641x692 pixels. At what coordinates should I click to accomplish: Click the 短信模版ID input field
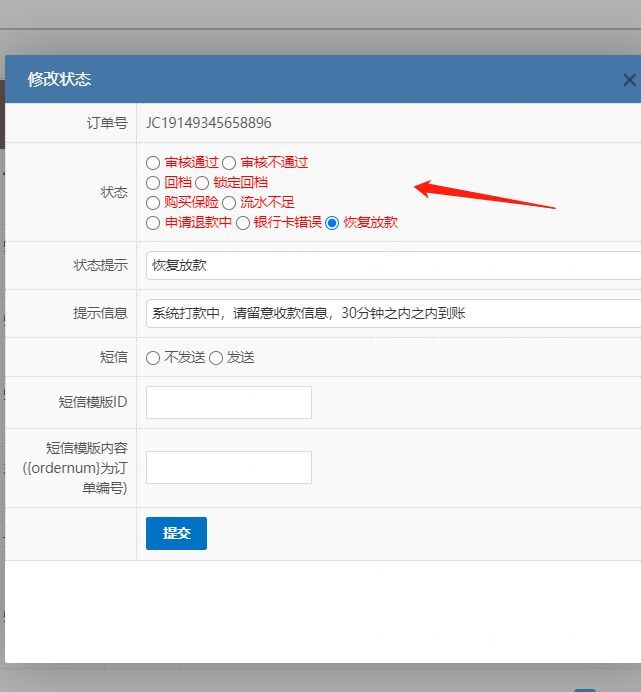pos(229,402)
